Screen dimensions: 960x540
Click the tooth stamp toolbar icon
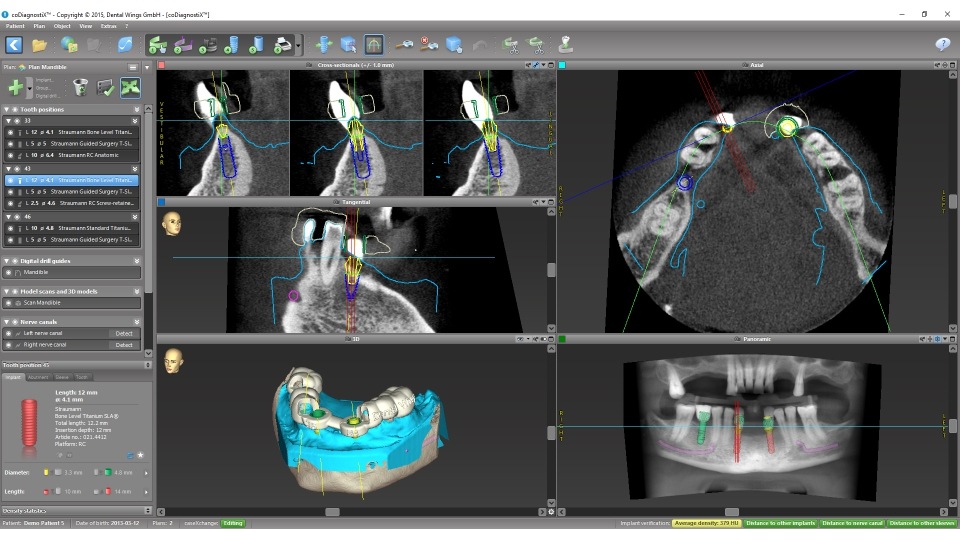click(565, 44)
